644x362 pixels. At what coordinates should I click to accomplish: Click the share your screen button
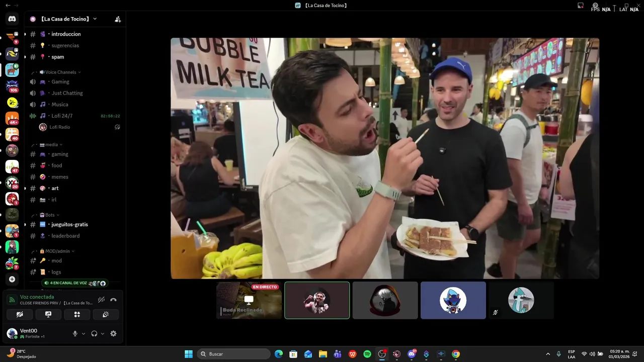pos(48,314)
